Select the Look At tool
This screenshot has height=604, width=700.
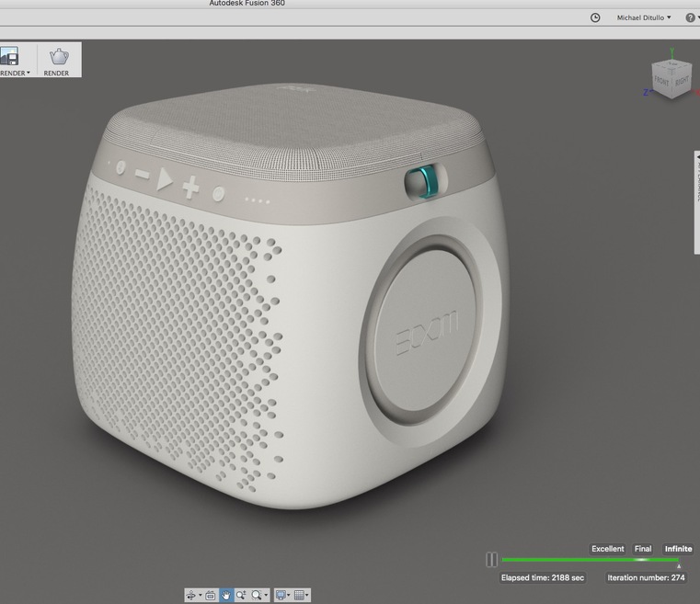(211, 595)
